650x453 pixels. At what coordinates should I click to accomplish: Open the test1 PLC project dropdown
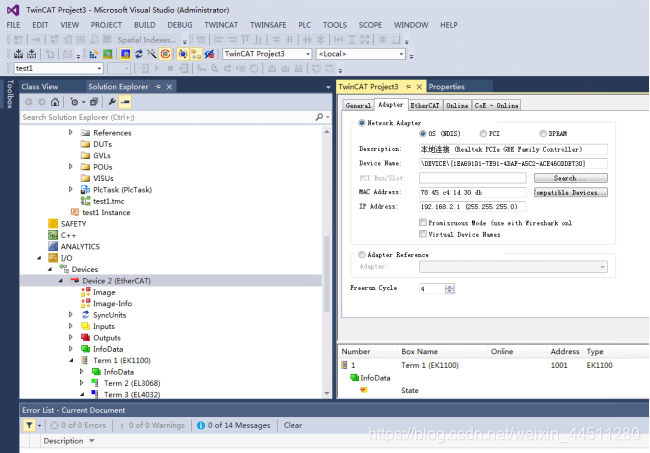(x=99, y=68)
